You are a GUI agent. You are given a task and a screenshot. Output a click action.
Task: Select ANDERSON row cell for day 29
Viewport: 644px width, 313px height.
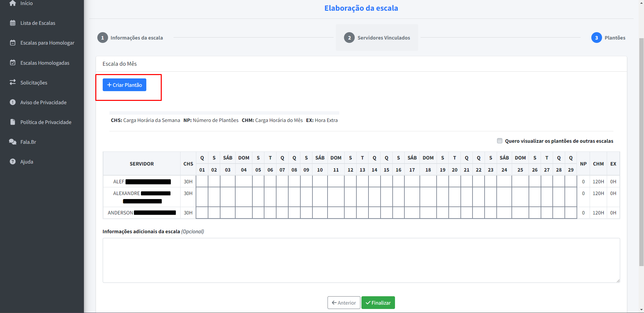pos(571,213)
